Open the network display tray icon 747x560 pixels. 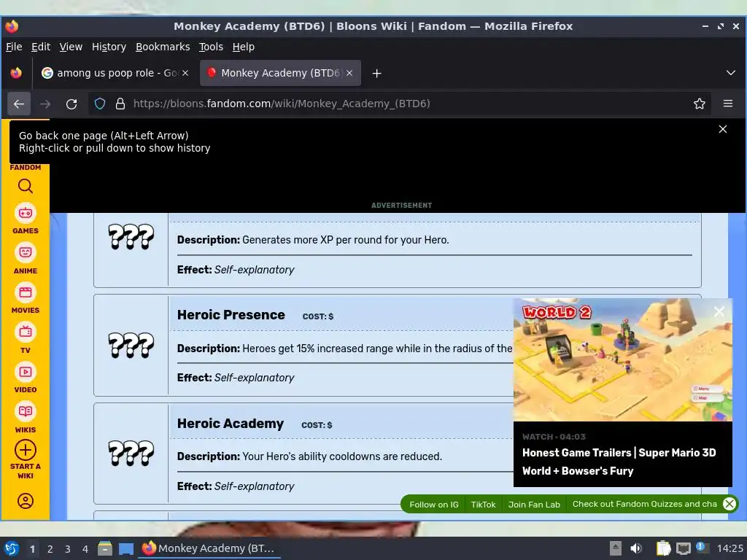[x=683, y=548]
